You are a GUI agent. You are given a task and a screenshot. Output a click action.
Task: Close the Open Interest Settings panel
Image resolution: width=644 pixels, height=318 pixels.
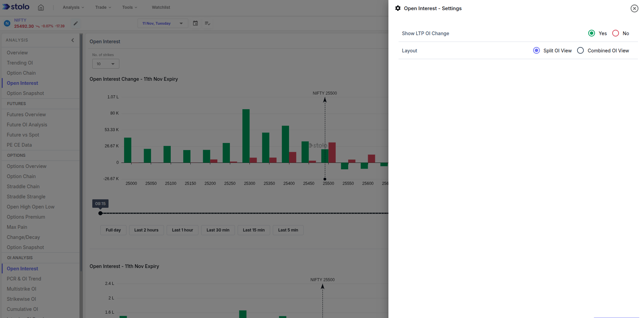point(634,8)
